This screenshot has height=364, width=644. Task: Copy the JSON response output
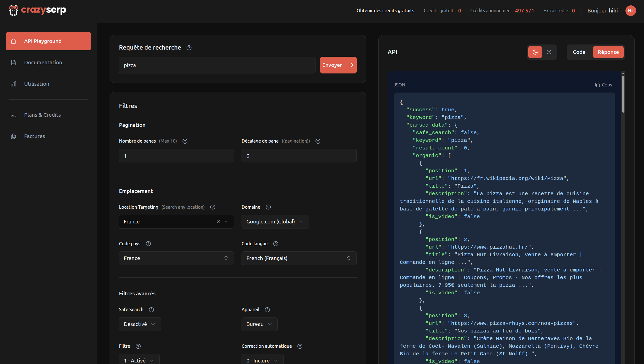[x=604, y=85]
